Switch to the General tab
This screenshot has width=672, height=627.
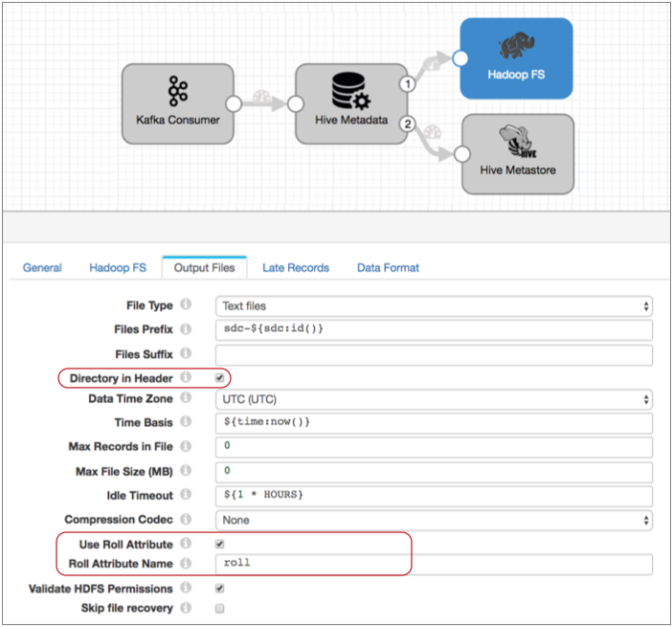coord(42,268)
